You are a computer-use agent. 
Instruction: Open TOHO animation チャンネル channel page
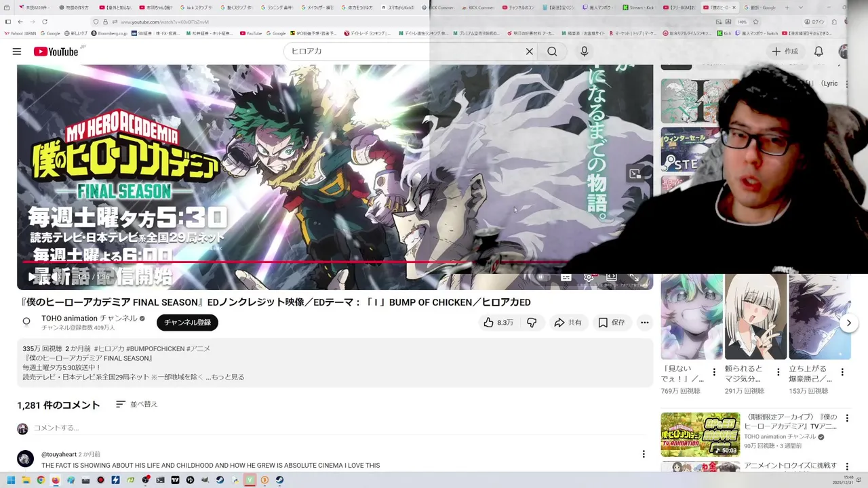click(x=90, y=318)
